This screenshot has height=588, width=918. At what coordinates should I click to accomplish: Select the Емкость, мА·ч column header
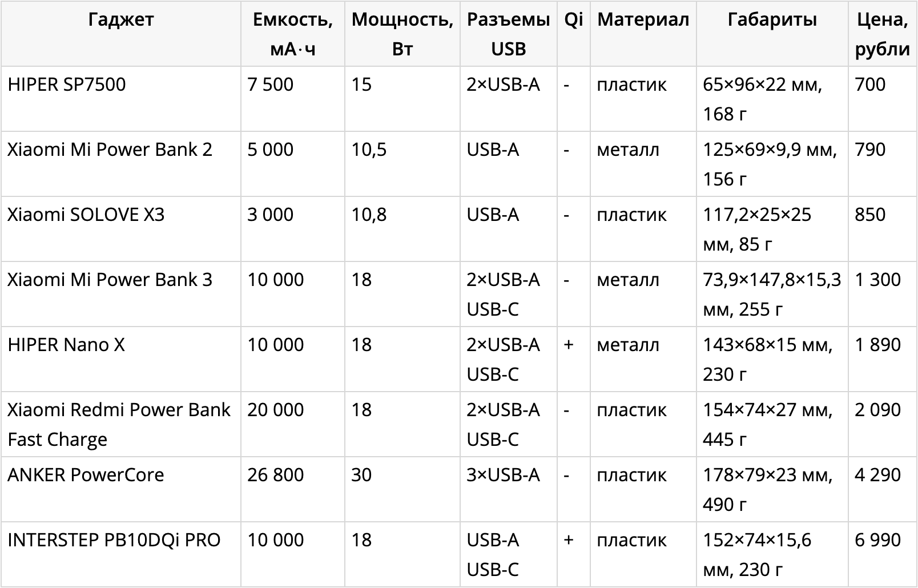tap(293, 34)
